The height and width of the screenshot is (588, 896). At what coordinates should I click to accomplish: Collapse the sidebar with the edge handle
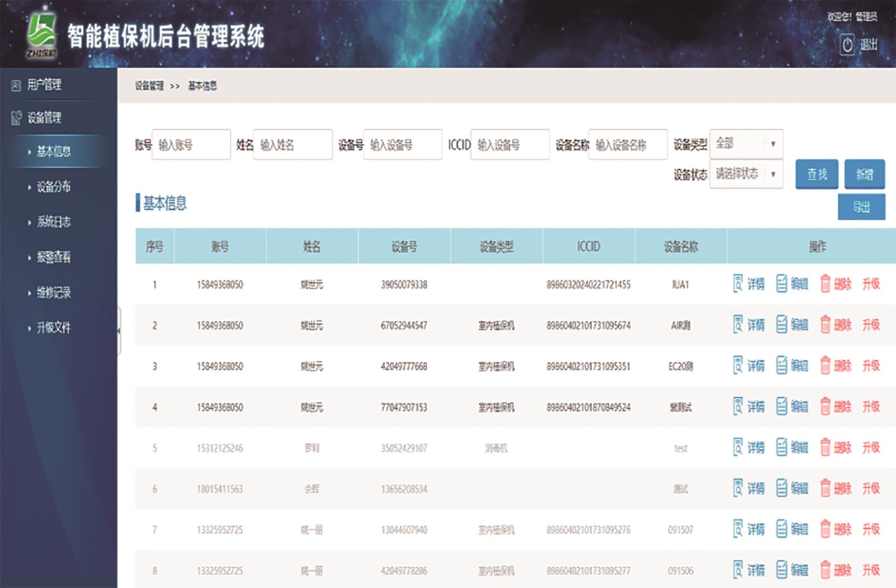(119, 331)
